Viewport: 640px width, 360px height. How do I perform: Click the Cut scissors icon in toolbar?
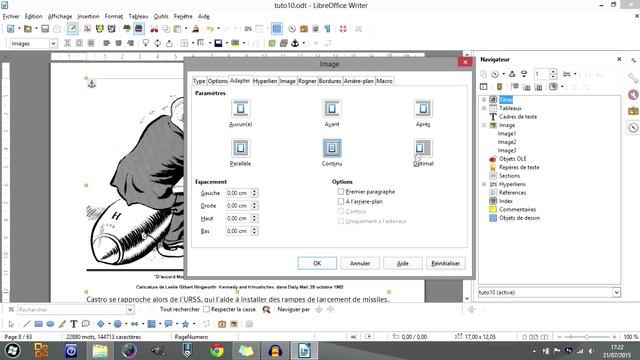(154, 29)
